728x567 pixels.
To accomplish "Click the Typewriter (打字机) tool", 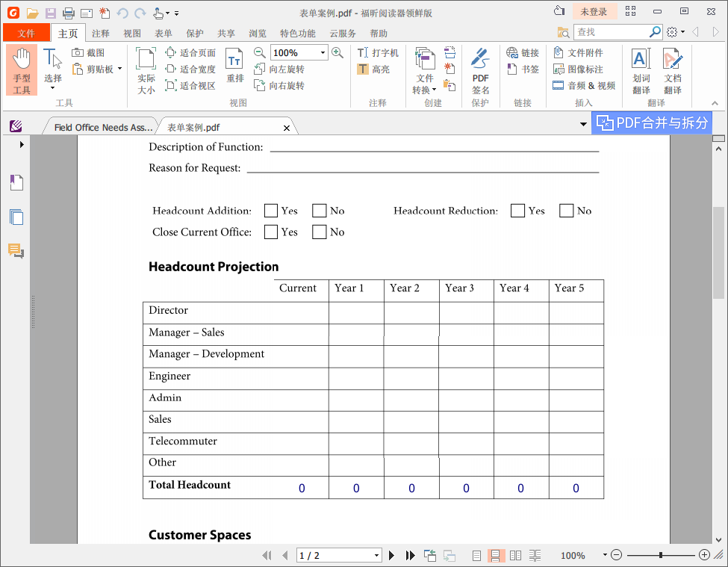I will coord(363,53).
